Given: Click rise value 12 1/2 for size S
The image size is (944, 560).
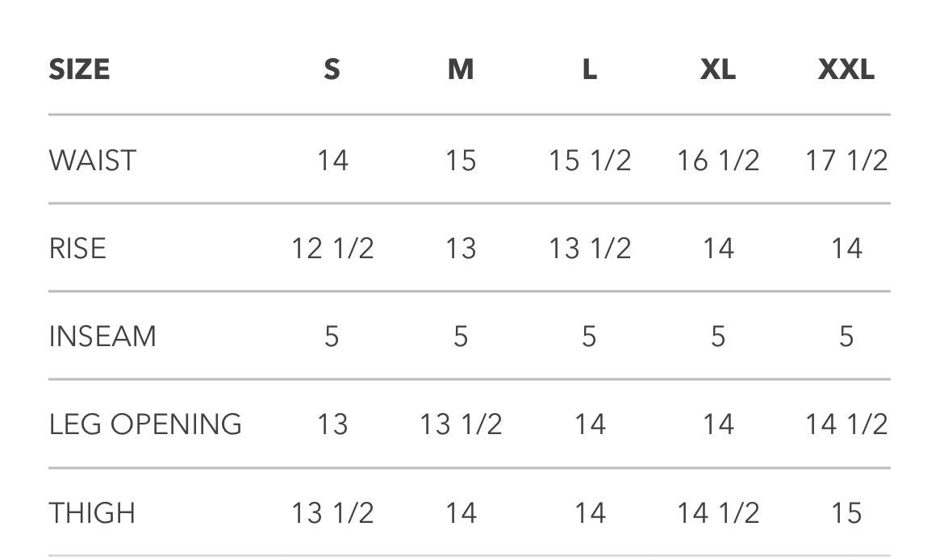Looking at the screenshot, I should pyautogui.click(x=332, y=248).
